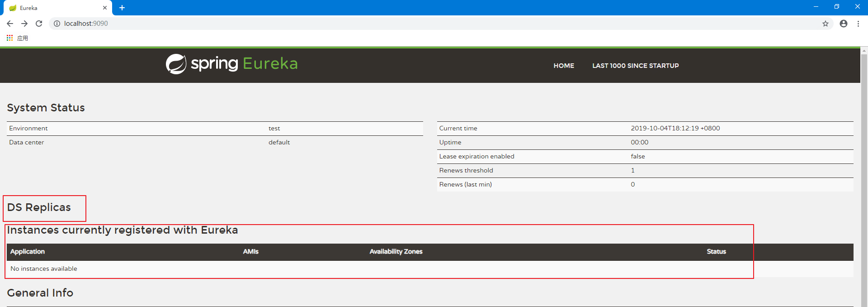Open the Chrome three-dot menu
The height and width of the screenshot is (307, 868).
858,24
